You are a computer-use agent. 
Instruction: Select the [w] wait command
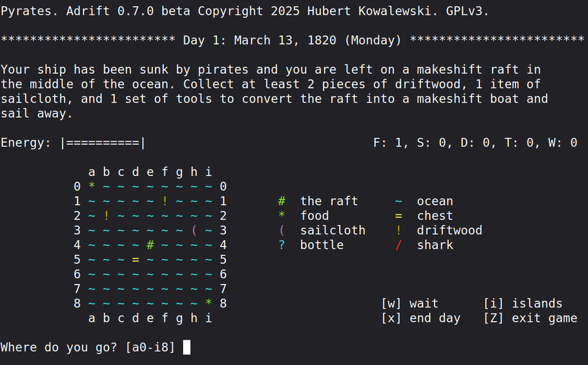410,304
